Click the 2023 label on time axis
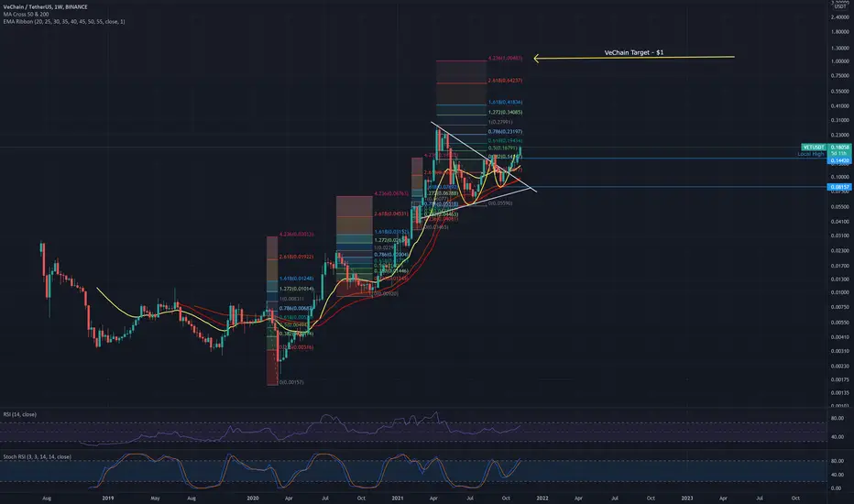 click(x=687, y=498)
